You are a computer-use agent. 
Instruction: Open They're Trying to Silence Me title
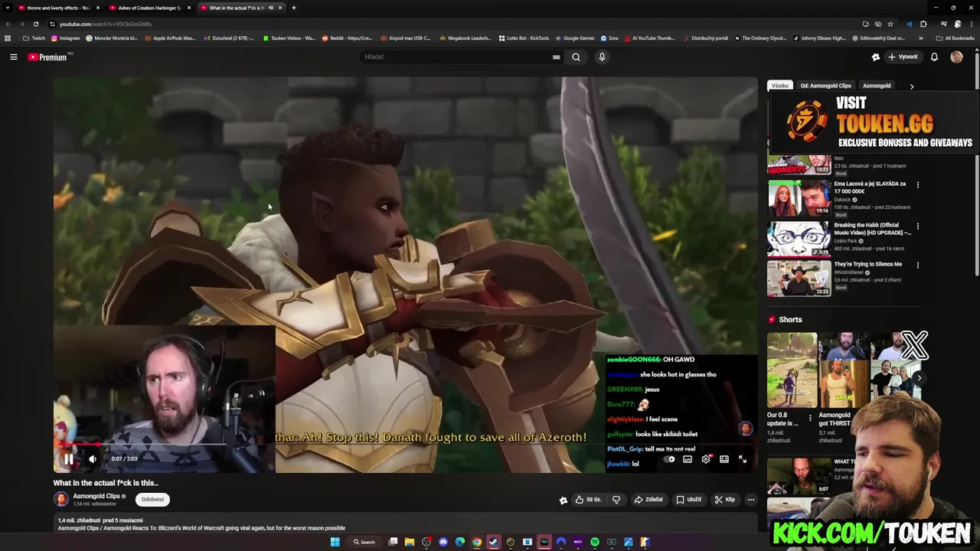(x=867, y=264)
